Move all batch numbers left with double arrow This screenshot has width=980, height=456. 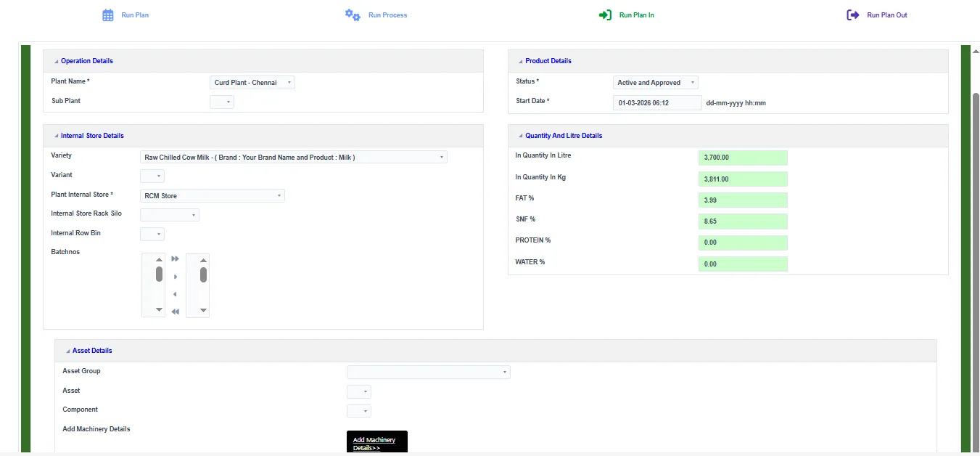(175, 312)
